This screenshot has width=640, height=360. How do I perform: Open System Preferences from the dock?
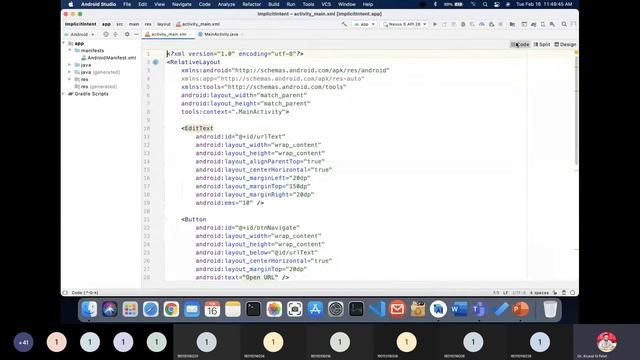click(x=336, y=309)
